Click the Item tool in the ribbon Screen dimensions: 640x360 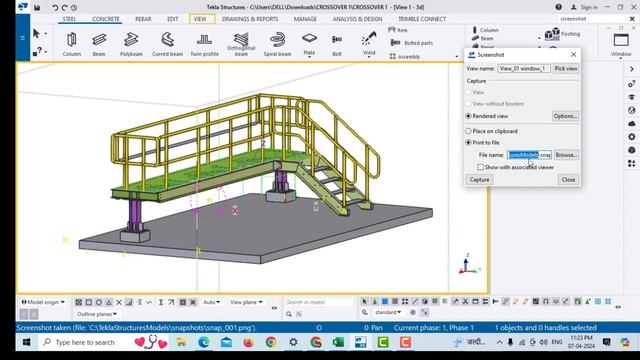[x=398, y=30]
